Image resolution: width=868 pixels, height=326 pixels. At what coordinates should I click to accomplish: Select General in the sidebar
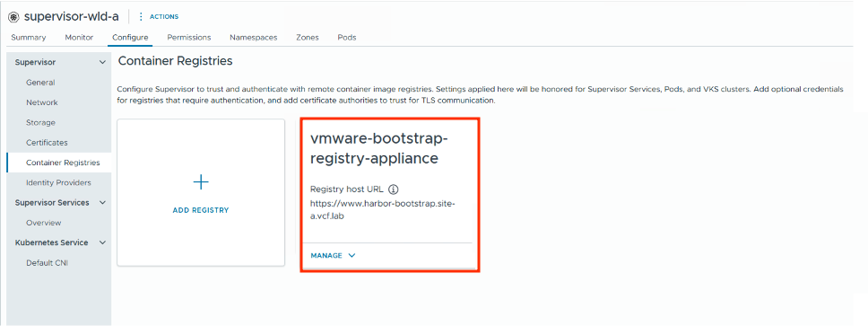click(40, 83)
